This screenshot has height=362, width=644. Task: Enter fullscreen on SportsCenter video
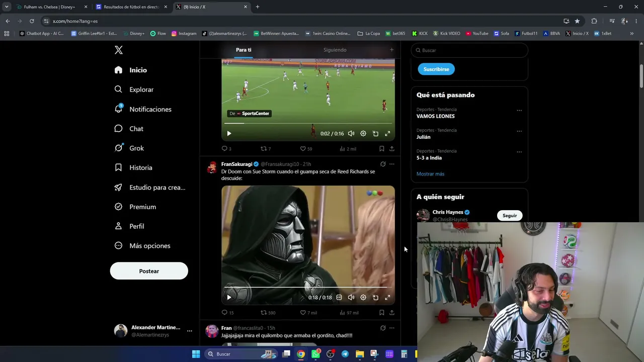click(387, 134)
